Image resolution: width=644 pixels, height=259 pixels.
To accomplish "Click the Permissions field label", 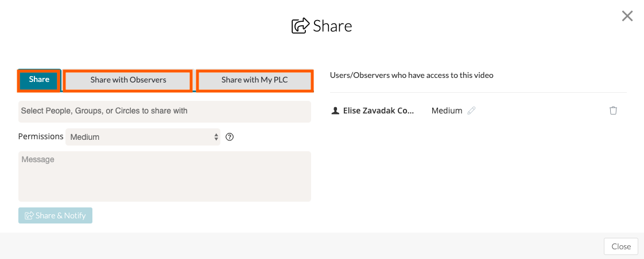I will (x=40, y=137).
